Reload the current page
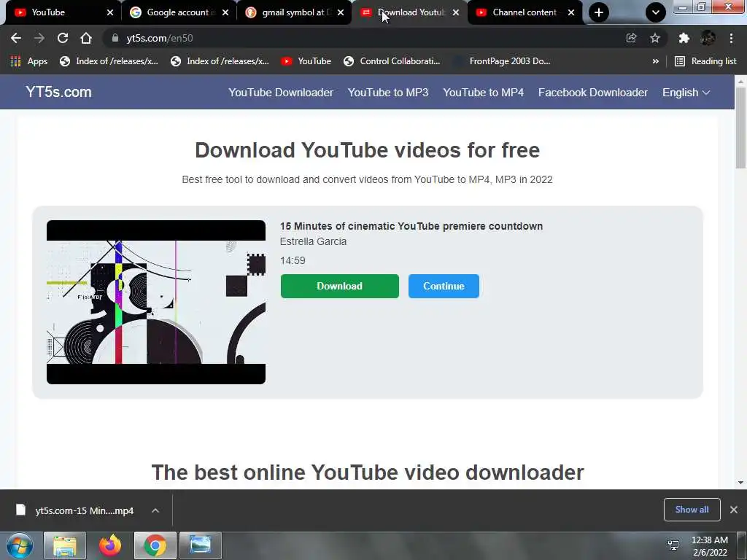This screenshot has height=560, width=747. tap(63, 38)
